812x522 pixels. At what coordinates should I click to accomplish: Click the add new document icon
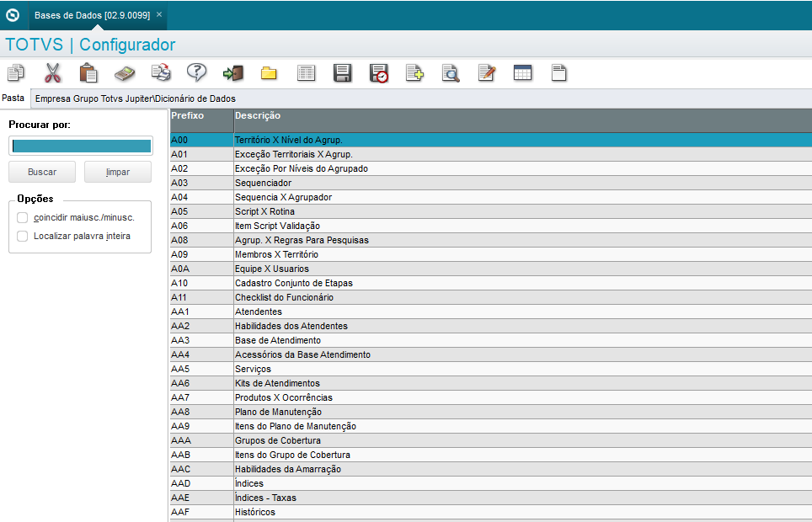(414, 73)
